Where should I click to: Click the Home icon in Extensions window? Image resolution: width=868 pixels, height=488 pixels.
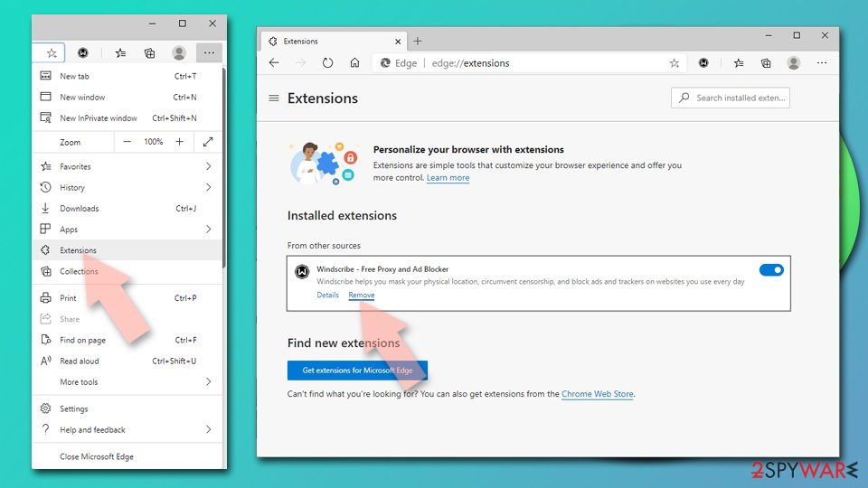coord(354,63)
